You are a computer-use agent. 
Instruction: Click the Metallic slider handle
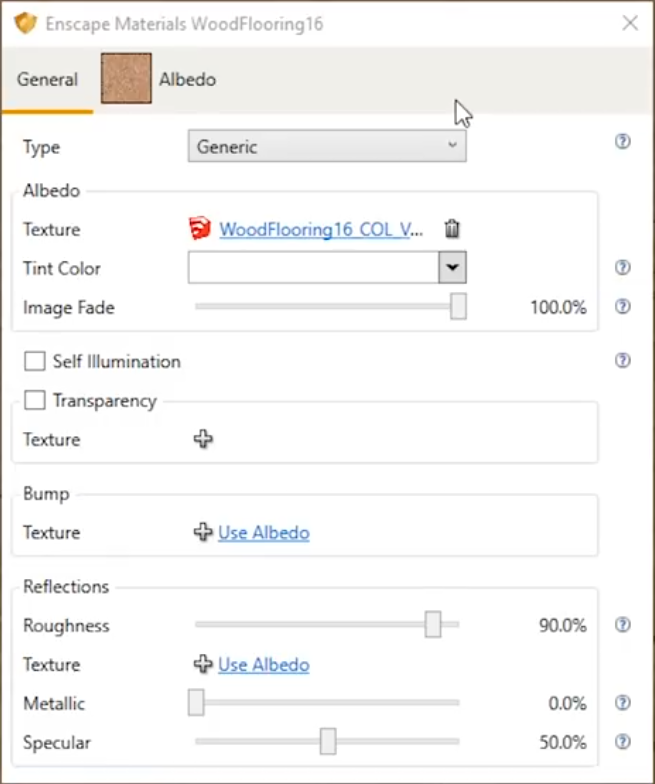[x=196, y=702]
